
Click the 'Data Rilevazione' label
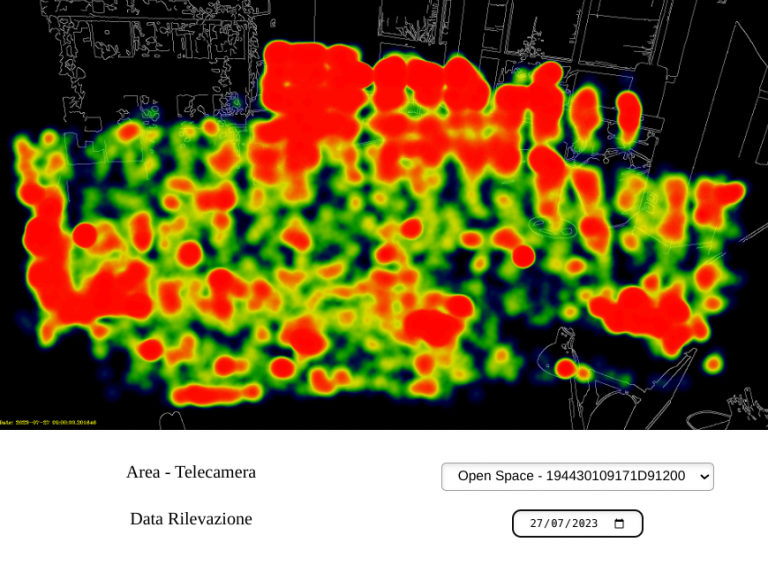191,519
